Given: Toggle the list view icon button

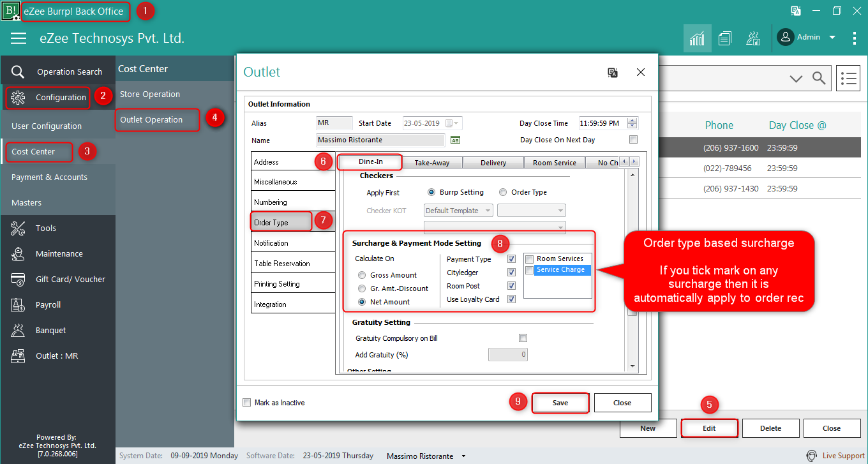Looking at the screenshot, I should [848, 79].
